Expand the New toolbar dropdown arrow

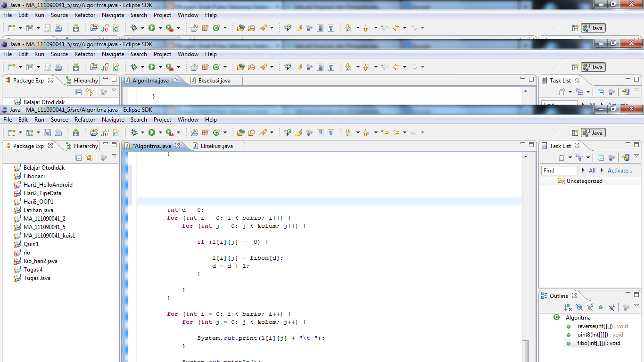20,132
